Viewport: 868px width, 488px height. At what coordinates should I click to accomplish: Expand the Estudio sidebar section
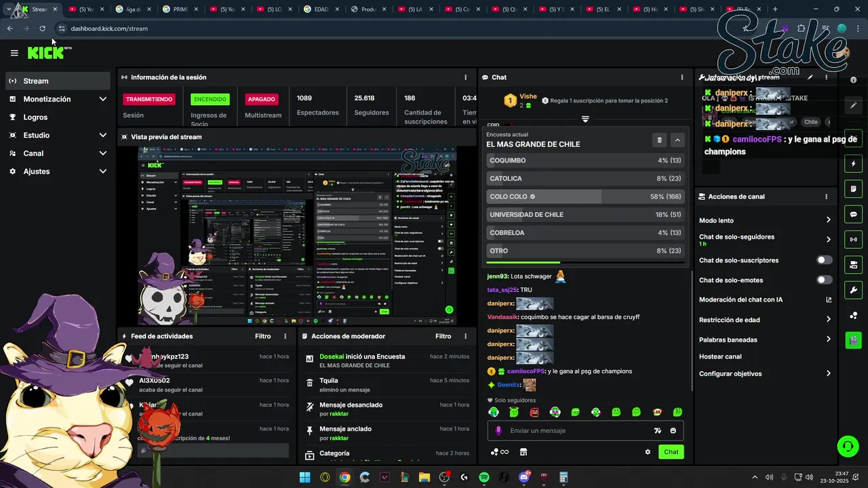click(58, 135)
